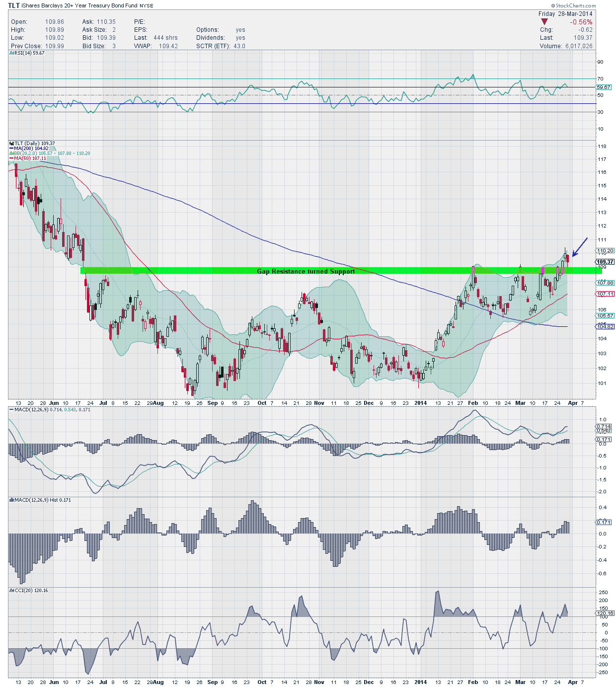Click the green Gap Resistance turned Support band
Screen dimensions: 616x687
306,271
